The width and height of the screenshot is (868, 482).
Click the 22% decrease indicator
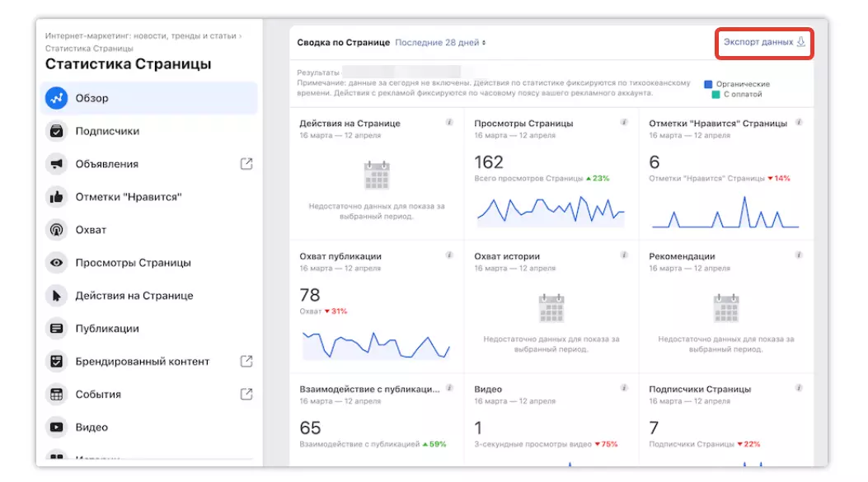[749, 444]
